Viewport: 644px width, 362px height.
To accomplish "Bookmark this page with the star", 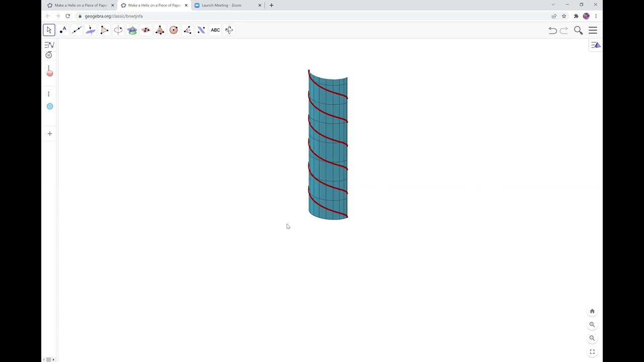I will coord(564,16).
